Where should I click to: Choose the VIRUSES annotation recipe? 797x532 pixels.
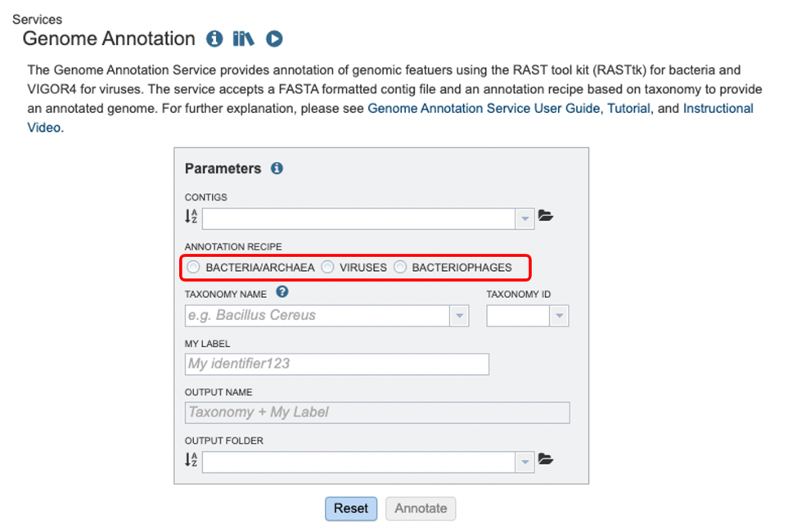327,268
